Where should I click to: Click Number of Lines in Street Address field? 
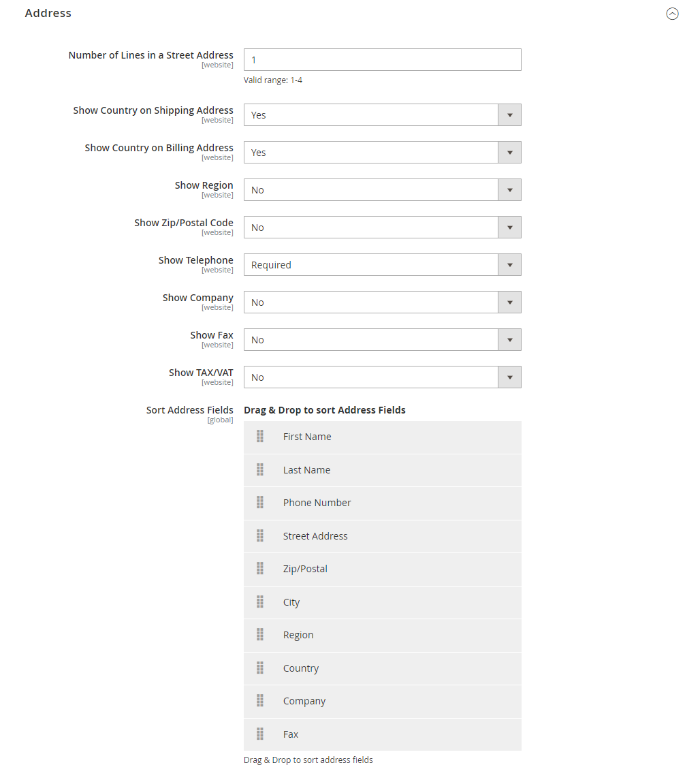382,60
